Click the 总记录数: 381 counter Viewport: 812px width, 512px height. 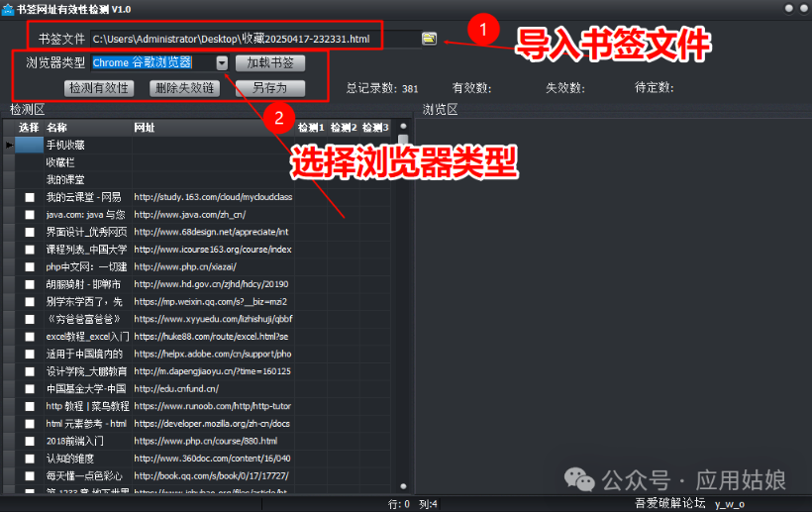click(382, 88)
